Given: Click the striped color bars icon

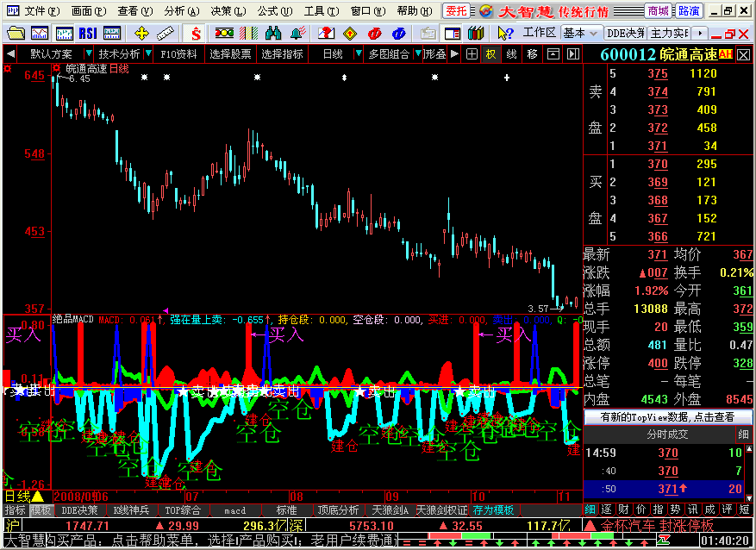Looking at the screenshot, I should 249,34.
